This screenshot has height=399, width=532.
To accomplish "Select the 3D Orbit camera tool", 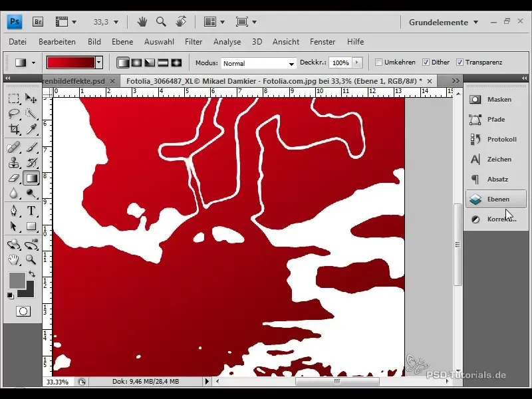I will tap(31, 244).
